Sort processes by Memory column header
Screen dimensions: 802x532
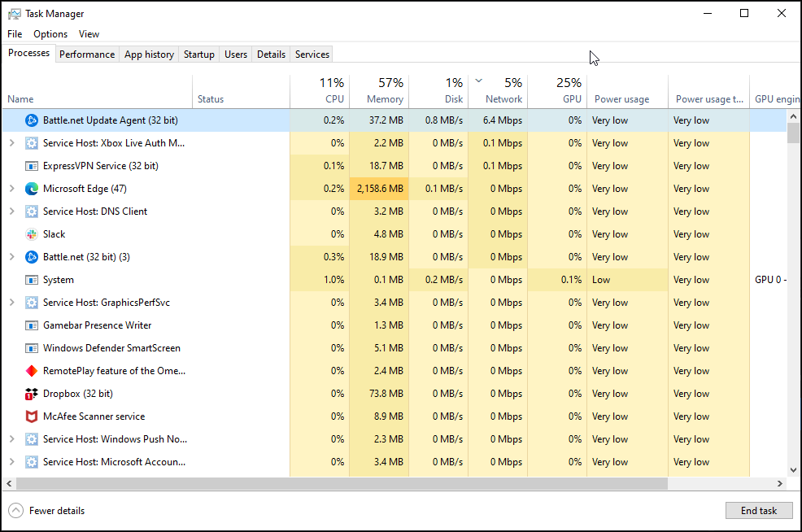click(379, 91)
